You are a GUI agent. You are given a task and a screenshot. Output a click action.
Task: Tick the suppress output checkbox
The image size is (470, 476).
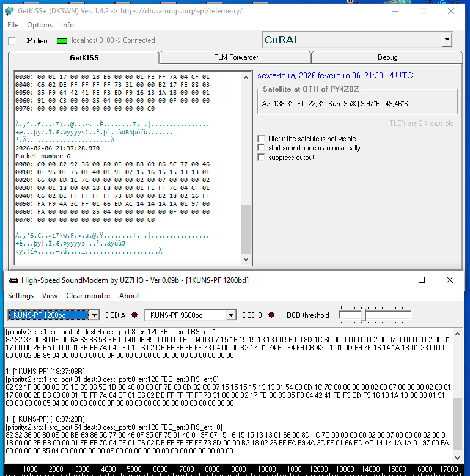[x=262, y=158]
